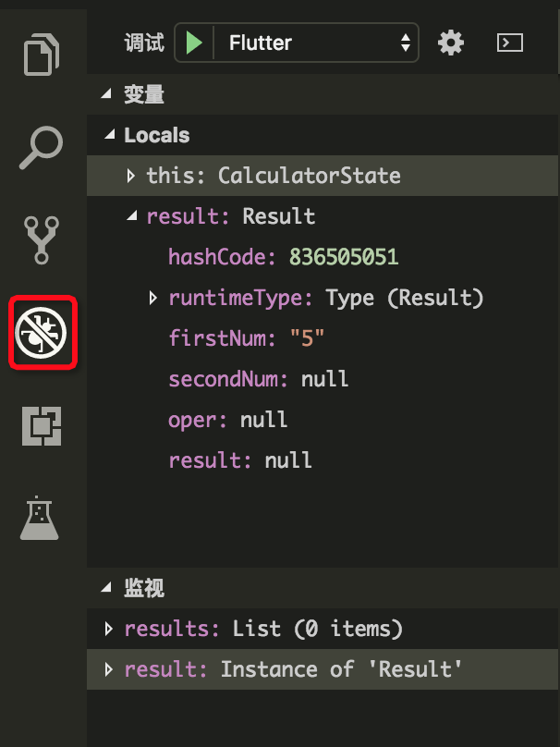Open launch.json with the gear icon
Viewport: 560px width, 747px height.
click(450, 43)
